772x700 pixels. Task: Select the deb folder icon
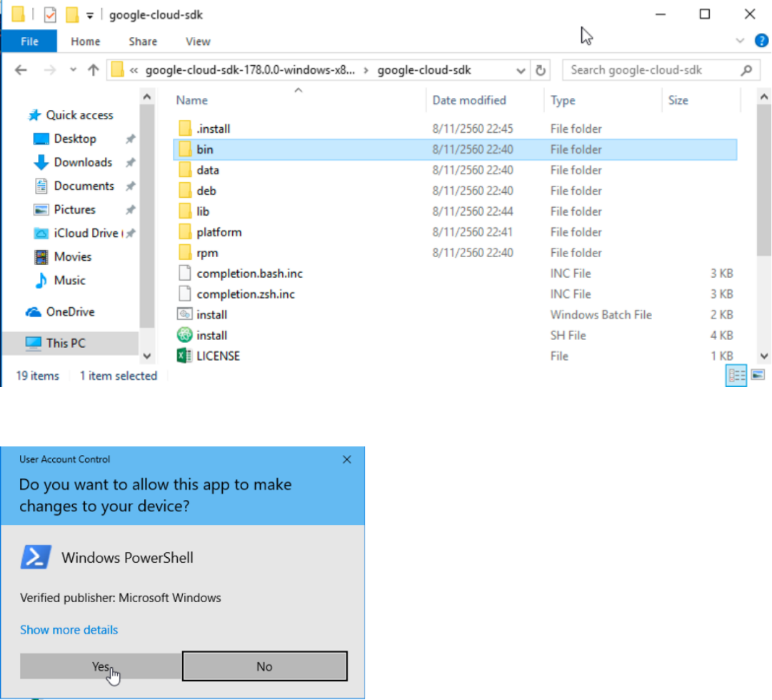pos(185,191)
